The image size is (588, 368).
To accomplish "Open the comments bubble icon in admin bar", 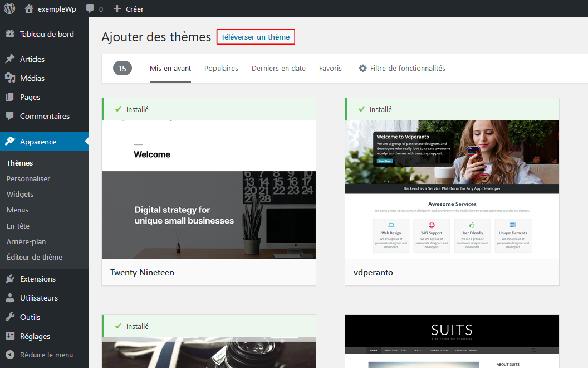I will [x=90, y=8].
